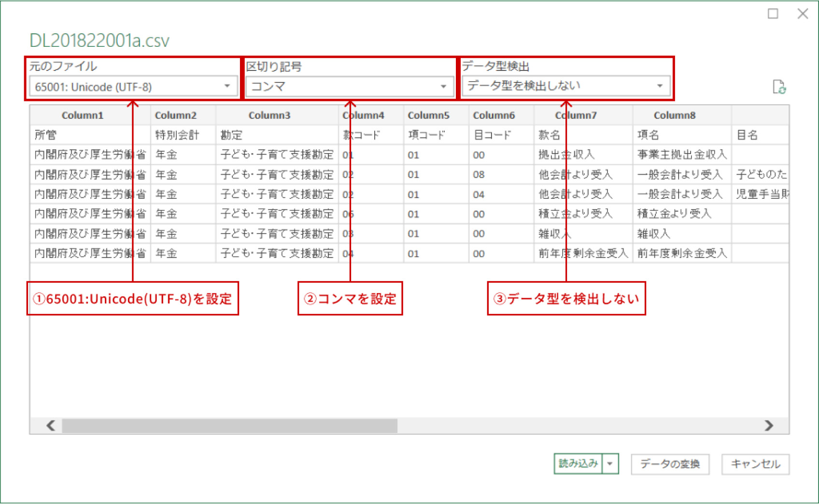Click the 読み込み load button
819x504 pixels.
click(578, 464)
